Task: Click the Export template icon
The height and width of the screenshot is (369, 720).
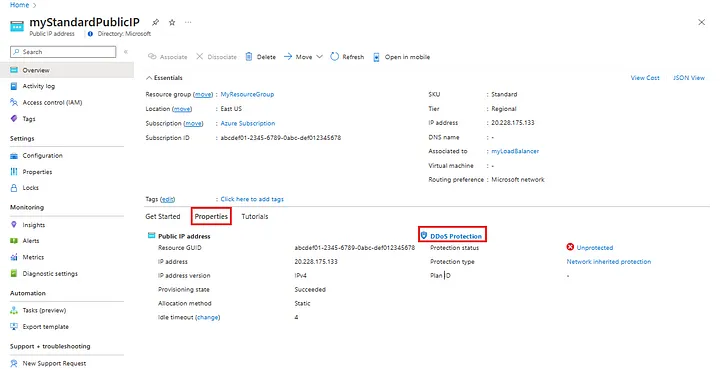Action: coord(14,327)
